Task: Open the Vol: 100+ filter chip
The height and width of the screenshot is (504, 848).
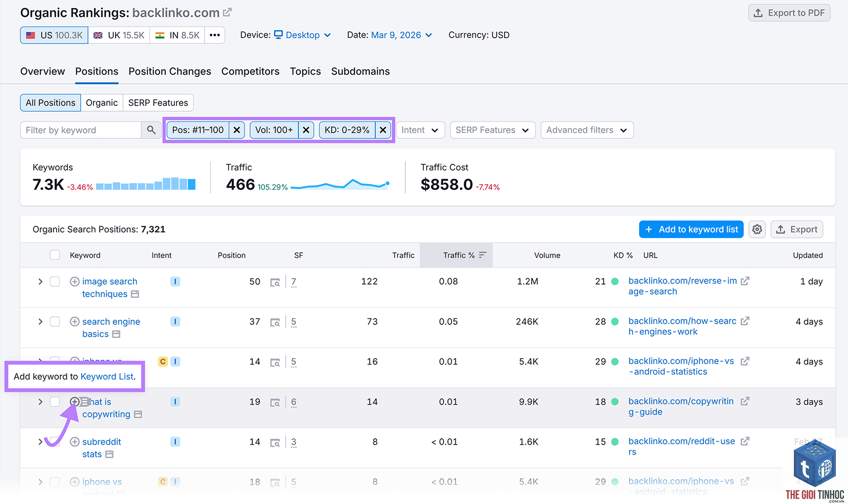Action: click(x=274, y=130)
